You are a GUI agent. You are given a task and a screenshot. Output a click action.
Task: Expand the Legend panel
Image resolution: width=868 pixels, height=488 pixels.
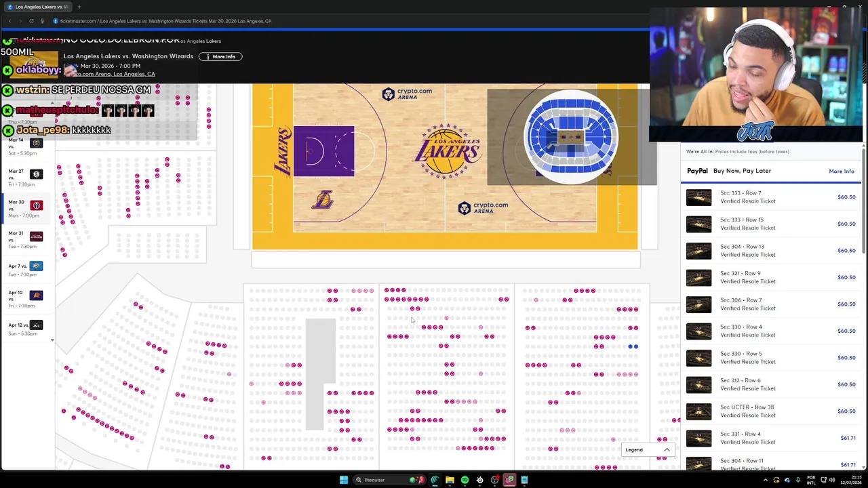[x=647, y=449]
